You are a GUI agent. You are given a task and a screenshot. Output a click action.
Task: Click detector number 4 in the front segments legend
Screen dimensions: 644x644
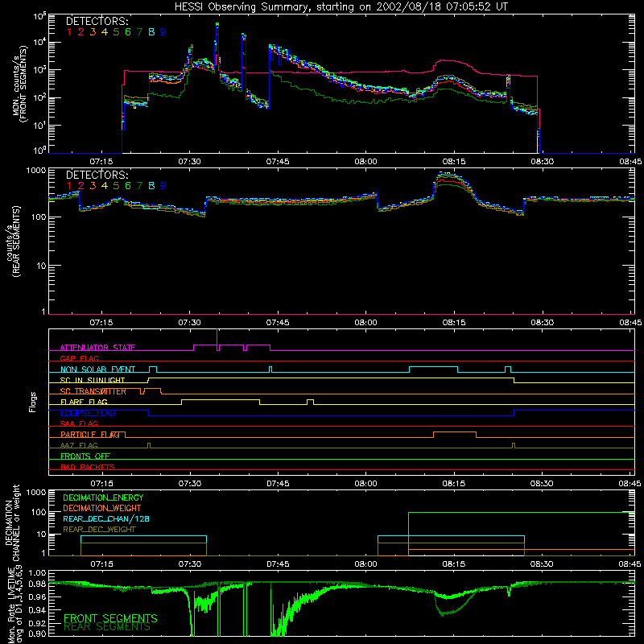105,31
